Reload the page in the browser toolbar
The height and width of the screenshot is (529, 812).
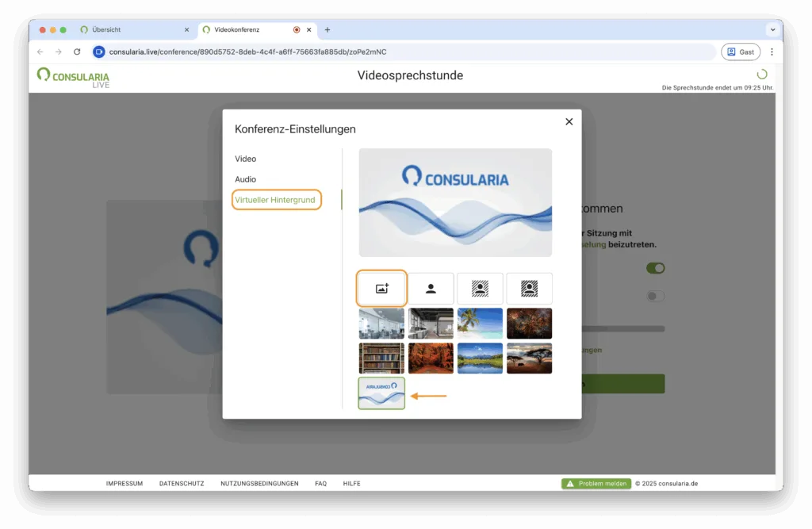(77, 52)
